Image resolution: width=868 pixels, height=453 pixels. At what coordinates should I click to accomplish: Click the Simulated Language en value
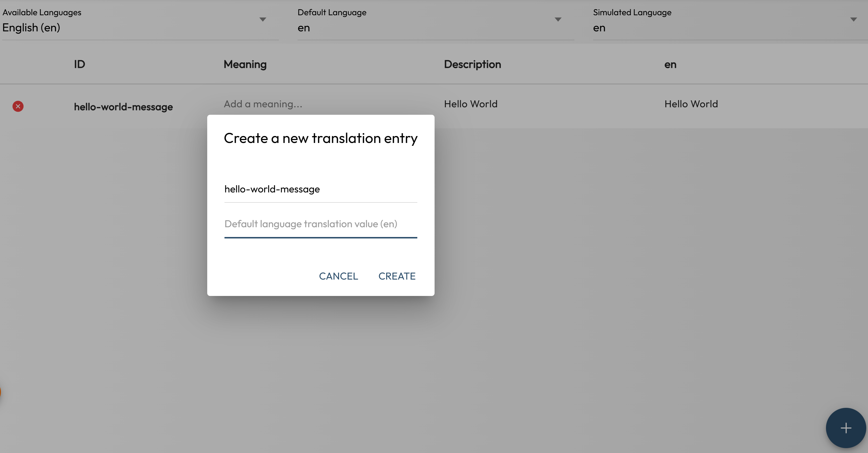pos(599,28)
